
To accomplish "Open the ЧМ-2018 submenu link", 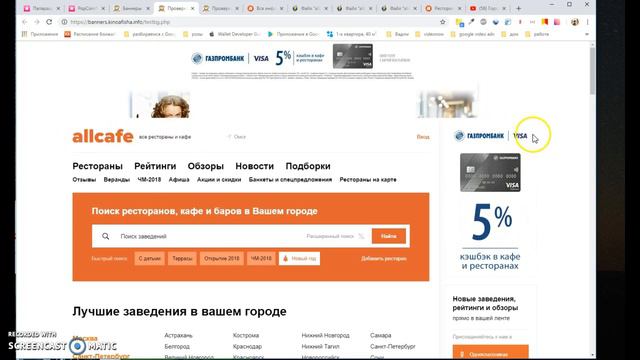I will 149,180.
